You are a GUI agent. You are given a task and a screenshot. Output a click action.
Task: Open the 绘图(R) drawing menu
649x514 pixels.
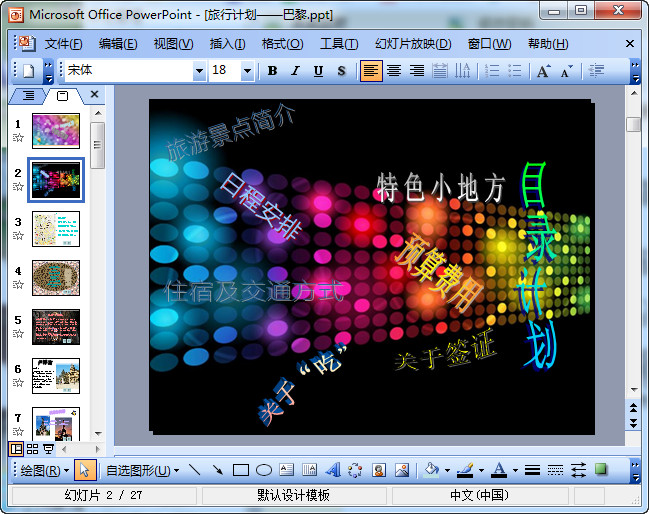tap(44, 471)
